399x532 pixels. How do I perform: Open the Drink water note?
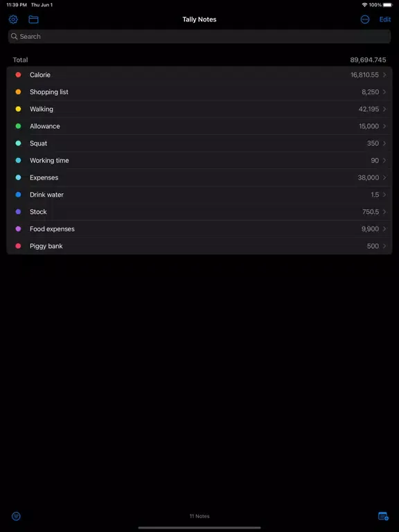[199, 195]
